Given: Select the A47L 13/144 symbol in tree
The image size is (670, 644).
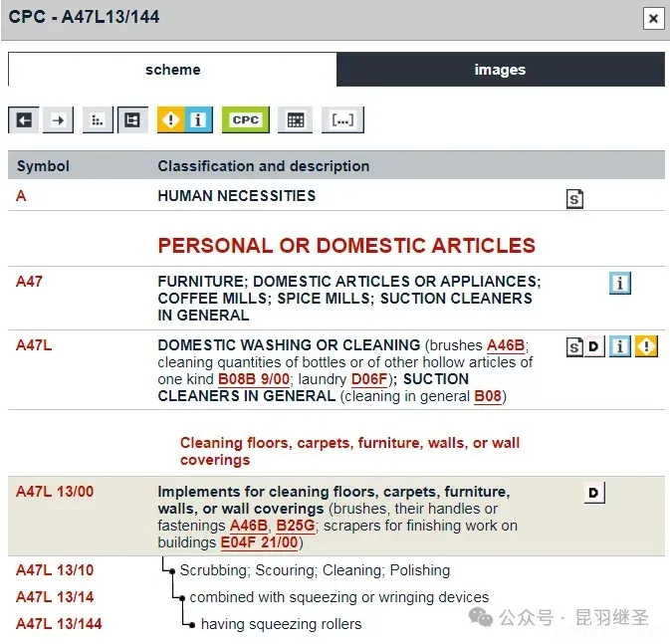Looking at the screenshot, I should coord(59,624).
